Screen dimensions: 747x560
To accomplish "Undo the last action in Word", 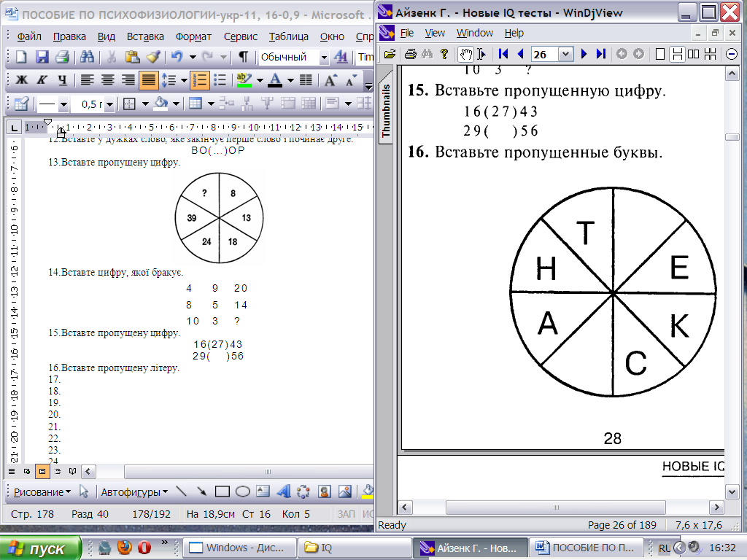I will 177,57.
